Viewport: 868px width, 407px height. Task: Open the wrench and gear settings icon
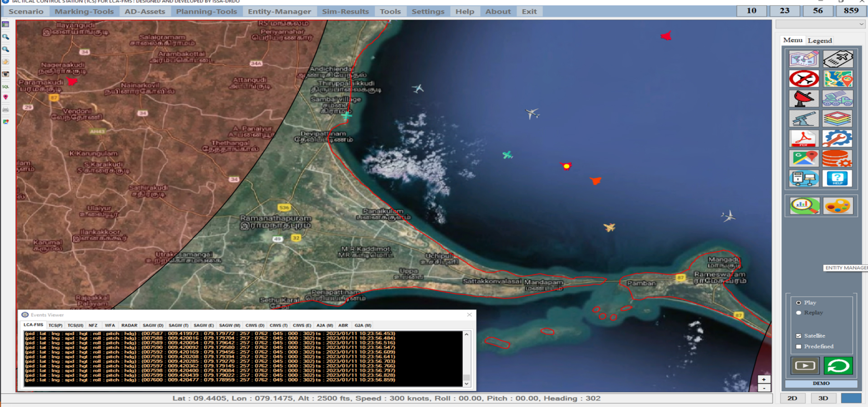tap(838, 138)
